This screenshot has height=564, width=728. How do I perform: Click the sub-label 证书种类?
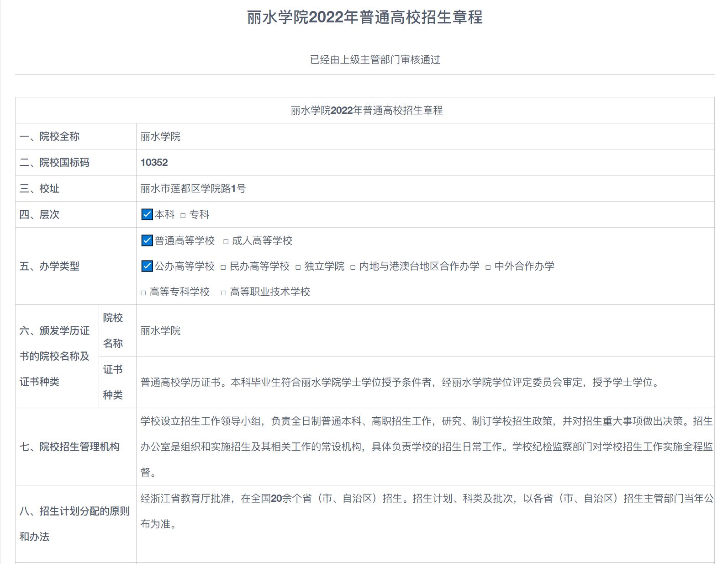113,382
